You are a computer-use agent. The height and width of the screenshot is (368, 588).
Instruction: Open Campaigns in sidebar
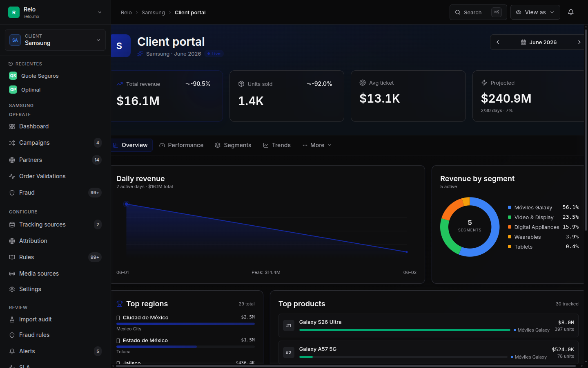55,143
